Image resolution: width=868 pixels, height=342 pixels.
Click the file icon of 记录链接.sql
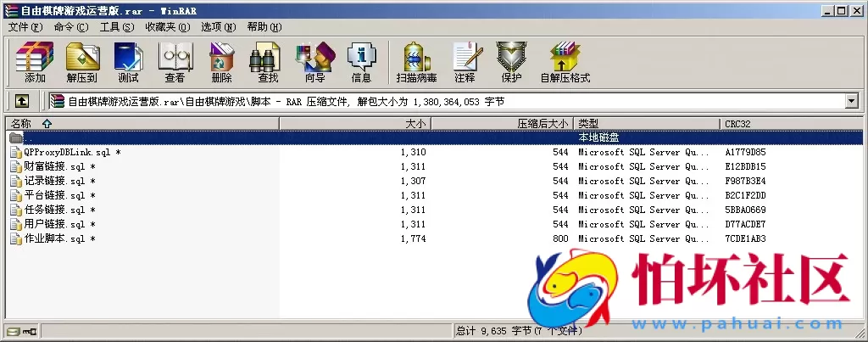tap(15, 181)
